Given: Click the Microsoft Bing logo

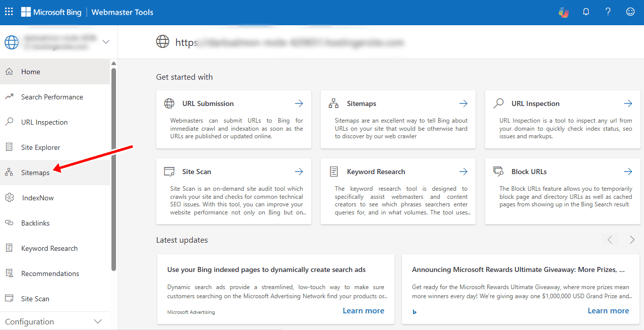Looking at the screenshot, I should 51,12.
